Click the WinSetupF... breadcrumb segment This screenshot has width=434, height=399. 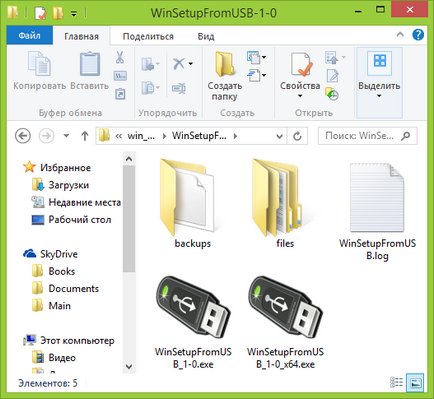[x=199, y=136]
